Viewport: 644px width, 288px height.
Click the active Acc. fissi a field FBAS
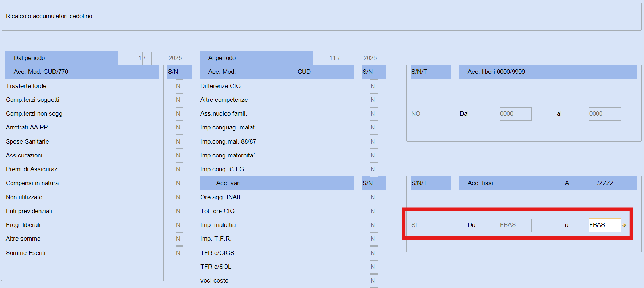click(605, 225)
